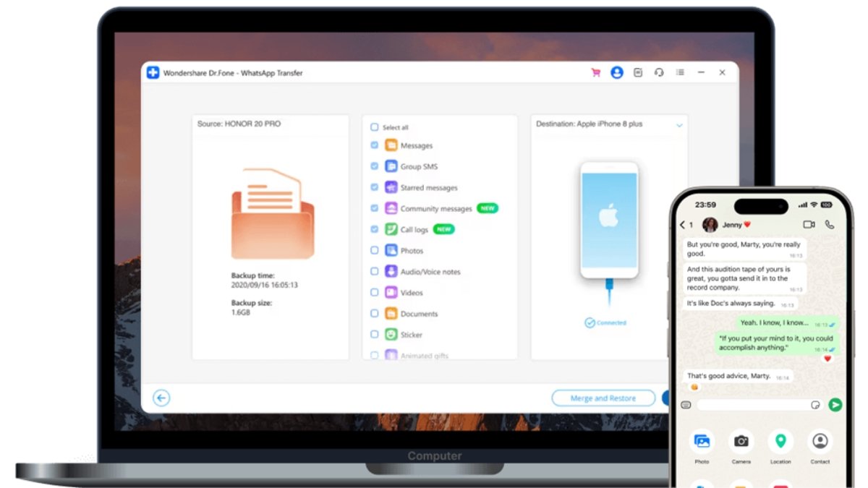Viewport: 868px width, 488px height.
Task: Tap the Camera attachment icon on phone
Action: click(x=741, y=441)
